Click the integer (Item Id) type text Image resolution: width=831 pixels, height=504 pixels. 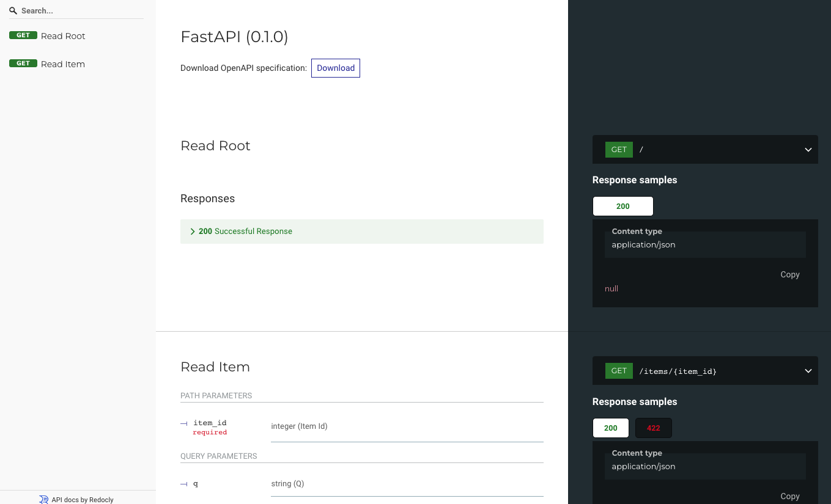pyautogui.click(x=299, y=426)
